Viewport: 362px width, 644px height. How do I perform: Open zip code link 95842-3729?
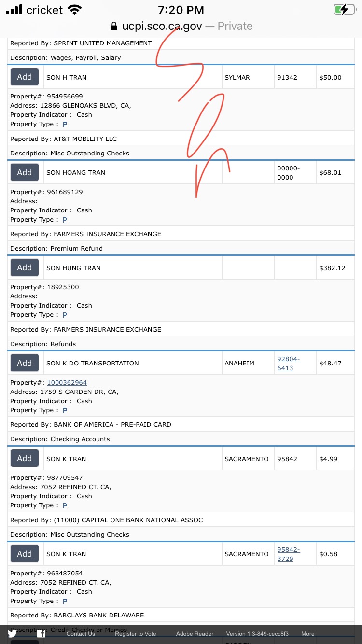click(289, 554)
